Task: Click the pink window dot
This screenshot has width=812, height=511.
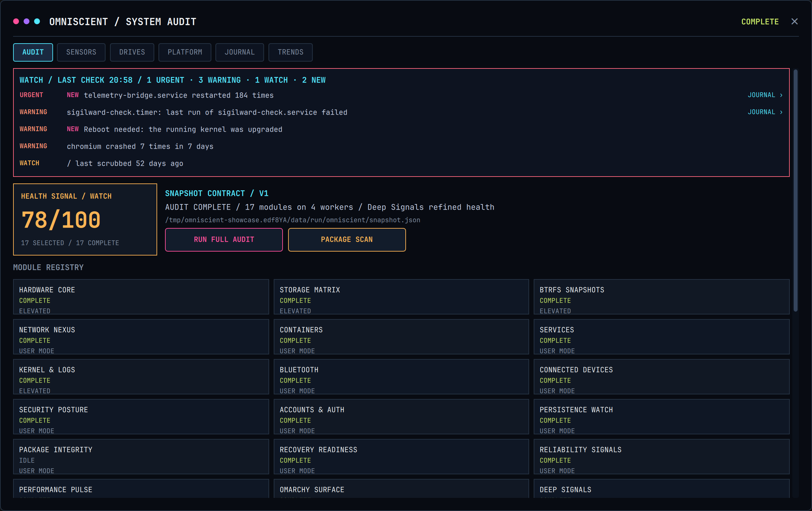Action: [16, 22]
